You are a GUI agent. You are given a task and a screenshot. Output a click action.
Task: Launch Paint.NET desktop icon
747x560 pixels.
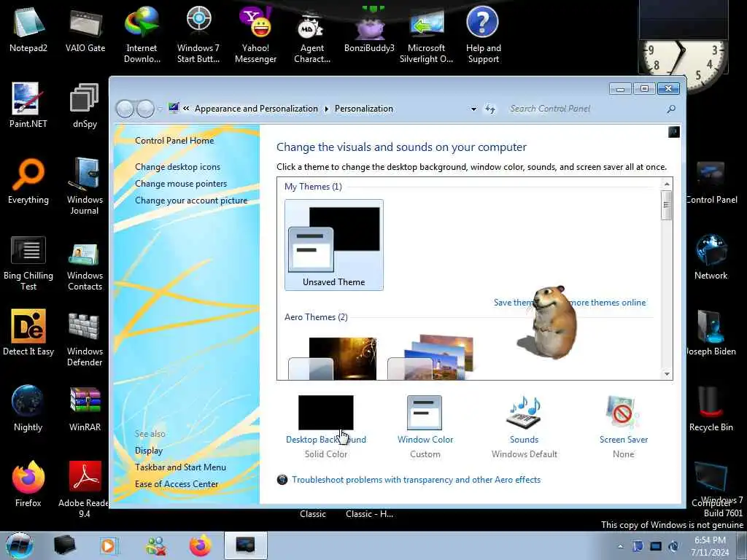[28, 106]
